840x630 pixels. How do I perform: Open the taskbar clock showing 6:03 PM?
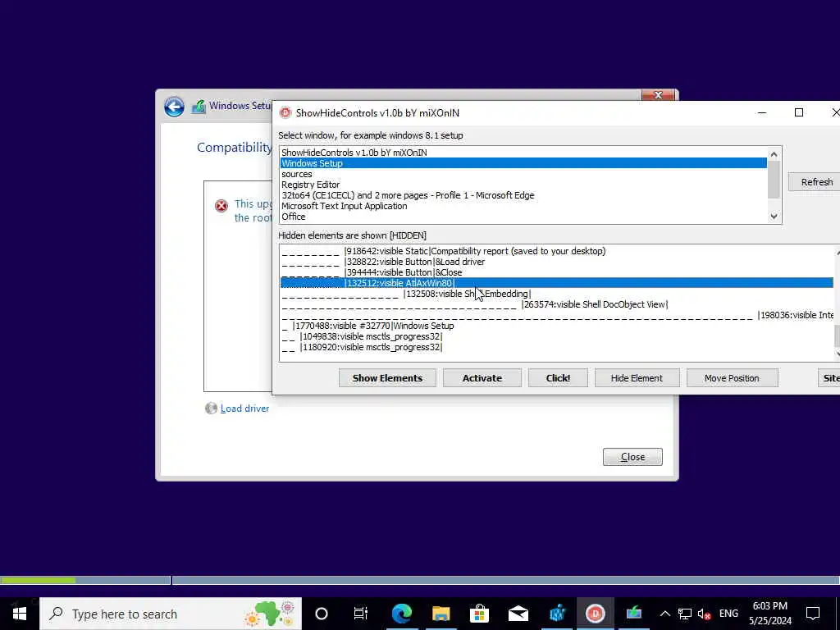pos(769,614)
